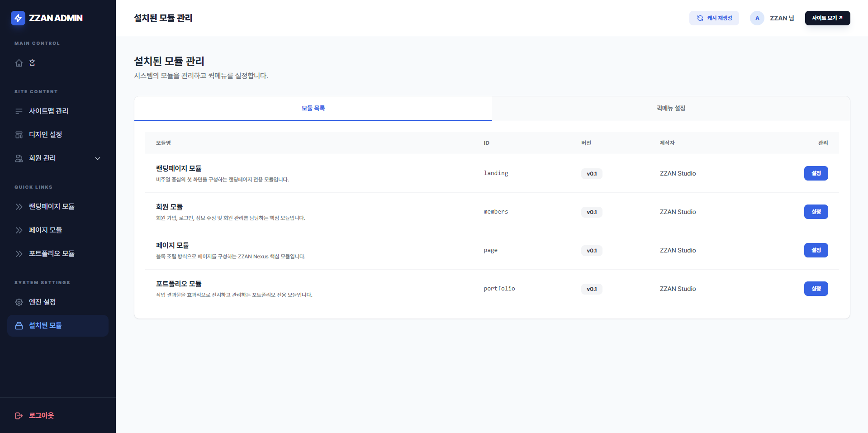The image size is (868, 433).
Task: Open 페이지 모듈 quick link
Action: click(58, 230)
